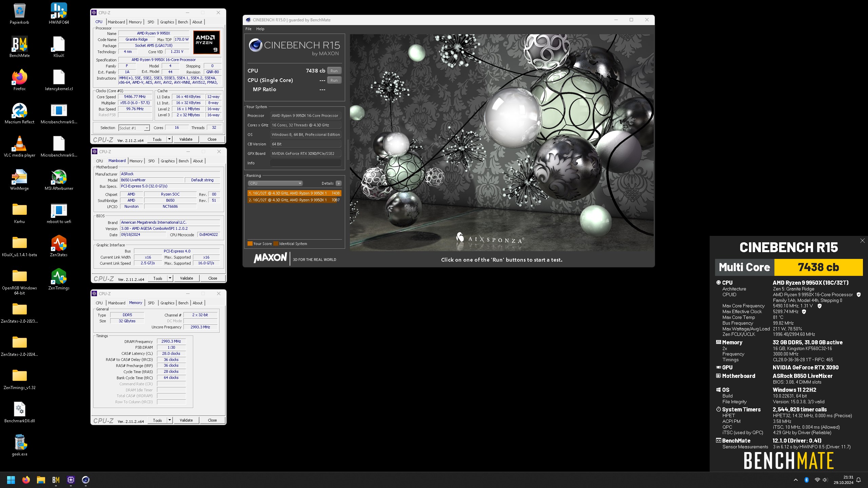
Task: Switch to Cinebench in the taskbar
Action: click(86, 480)
